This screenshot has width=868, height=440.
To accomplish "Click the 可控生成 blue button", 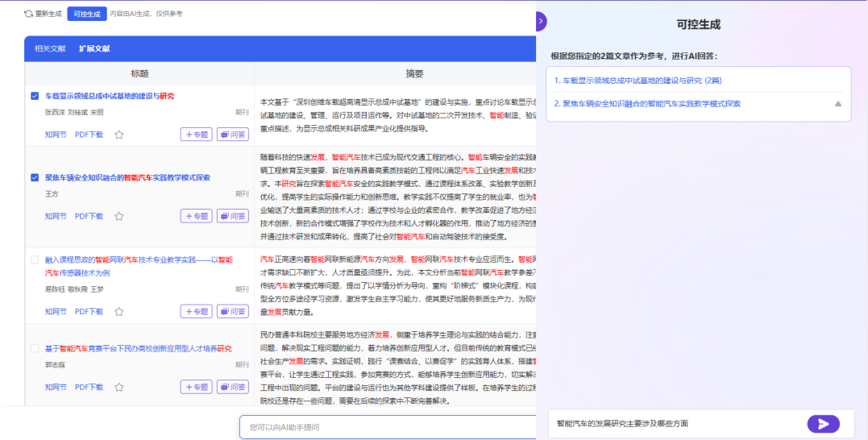I will [x=87, y=14].
